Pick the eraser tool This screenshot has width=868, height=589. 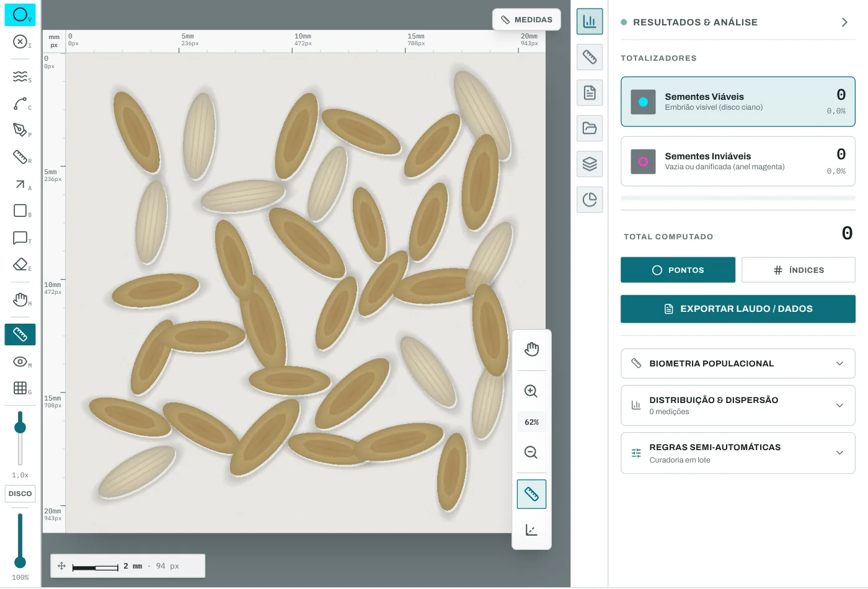pyautogui.click(x=20, y=265)
